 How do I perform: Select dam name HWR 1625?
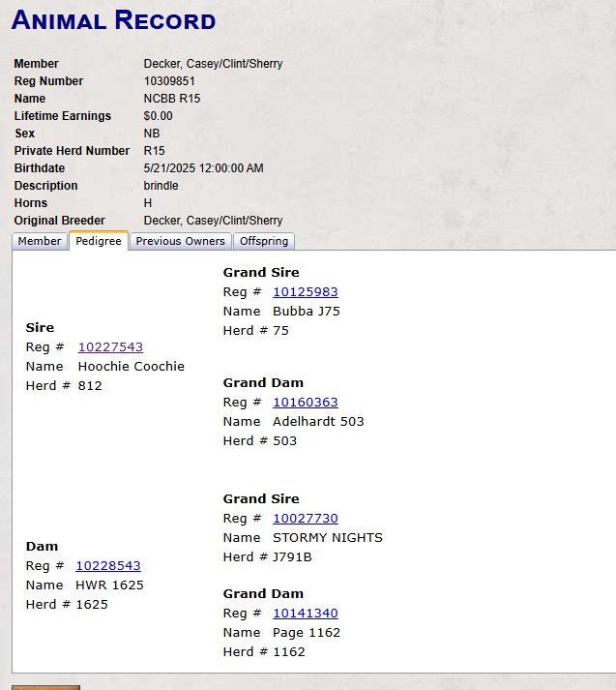[109, 585]
